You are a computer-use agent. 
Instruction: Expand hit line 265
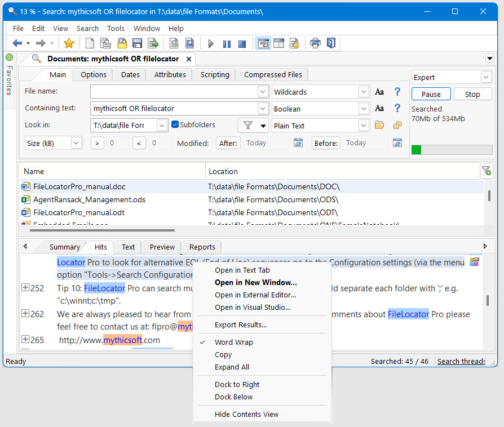[x=25, y=339]
